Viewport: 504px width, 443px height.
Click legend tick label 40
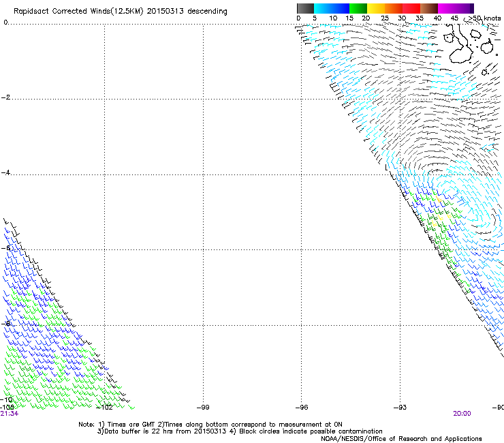coord(437,18)
